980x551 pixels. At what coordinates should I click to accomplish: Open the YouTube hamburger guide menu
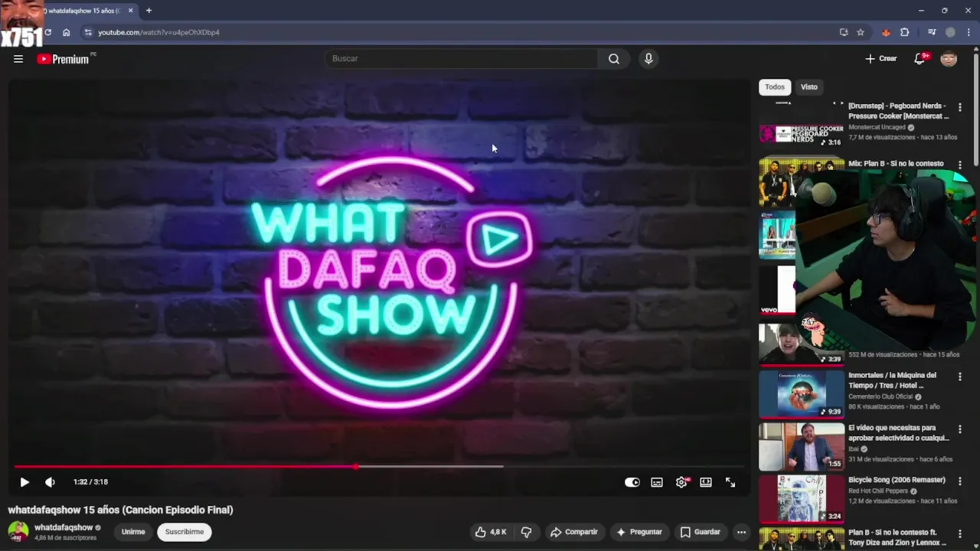[18, 59]
